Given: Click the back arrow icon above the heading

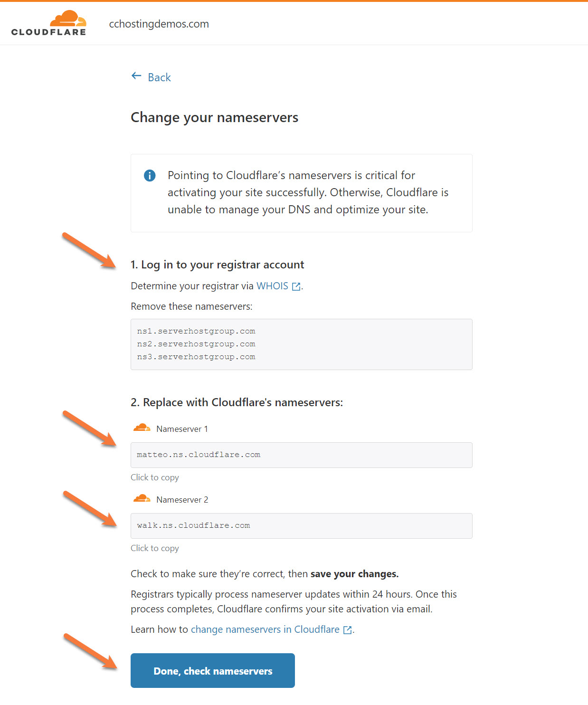Looking at the screenshot, I should (136, 76).
